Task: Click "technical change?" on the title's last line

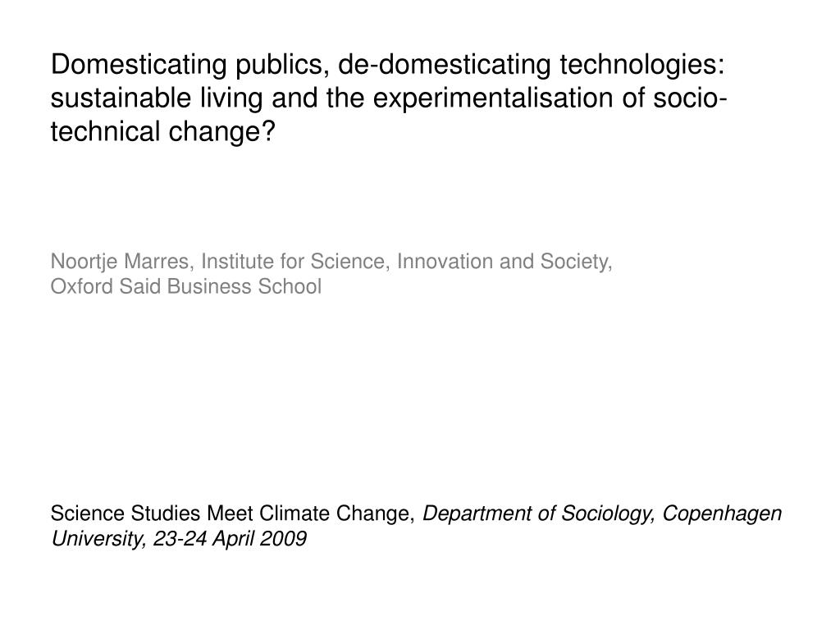Action: 163,131
